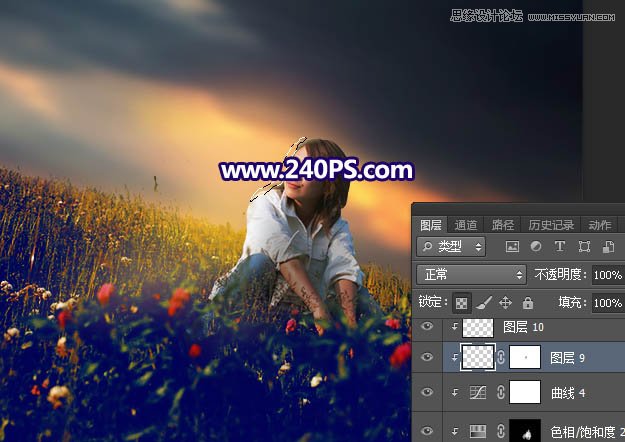The image size is (625, 442).
Task: Switch to the 路径 tab
Action: coord(504,225)
